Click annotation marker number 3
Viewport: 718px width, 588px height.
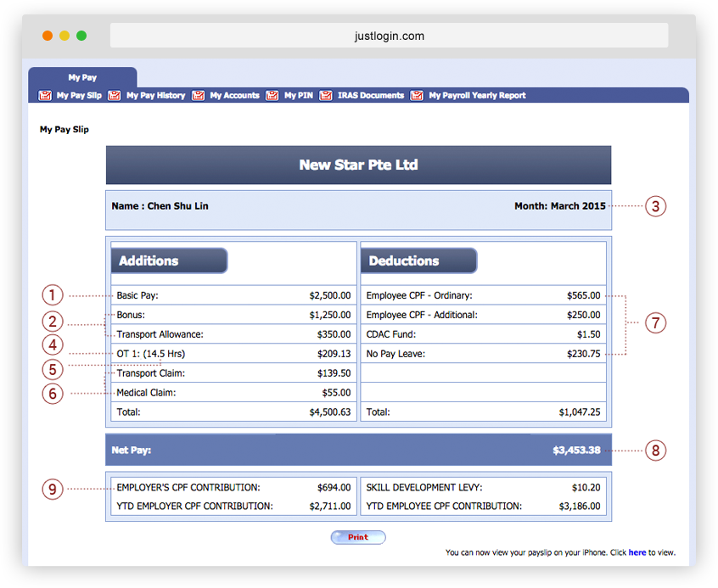click(x=655, y=206)
